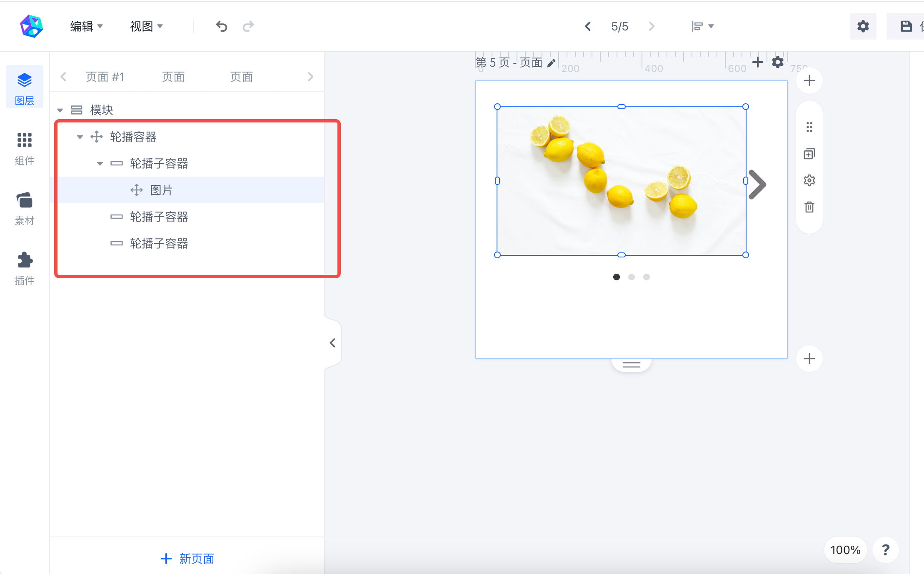Select the third carousel indicator dot
The image size is (924, 574).
pos(647,277)
